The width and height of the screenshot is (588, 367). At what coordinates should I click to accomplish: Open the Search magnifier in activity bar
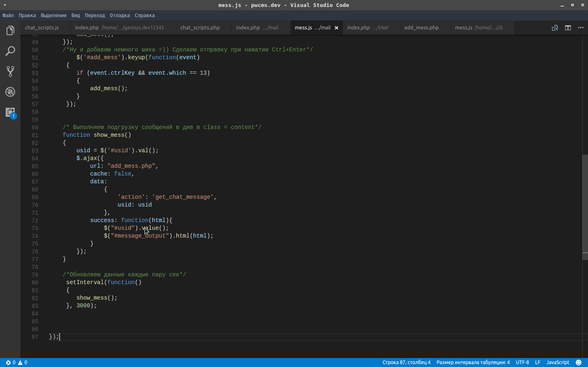tap(10, 51)
